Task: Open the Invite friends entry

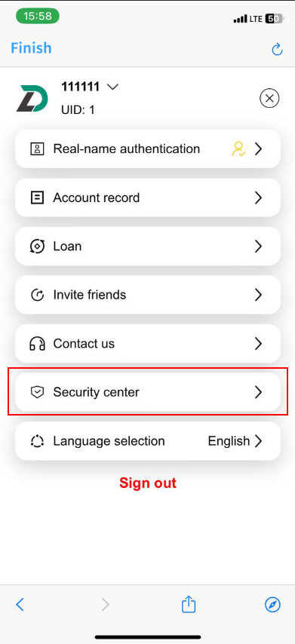Action: [148, 295]
